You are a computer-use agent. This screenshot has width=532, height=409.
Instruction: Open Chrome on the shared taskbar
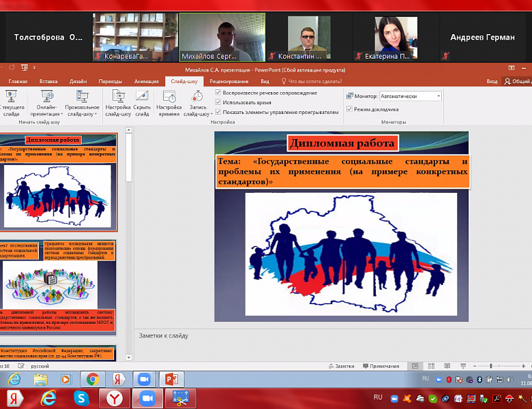point(92,379)
